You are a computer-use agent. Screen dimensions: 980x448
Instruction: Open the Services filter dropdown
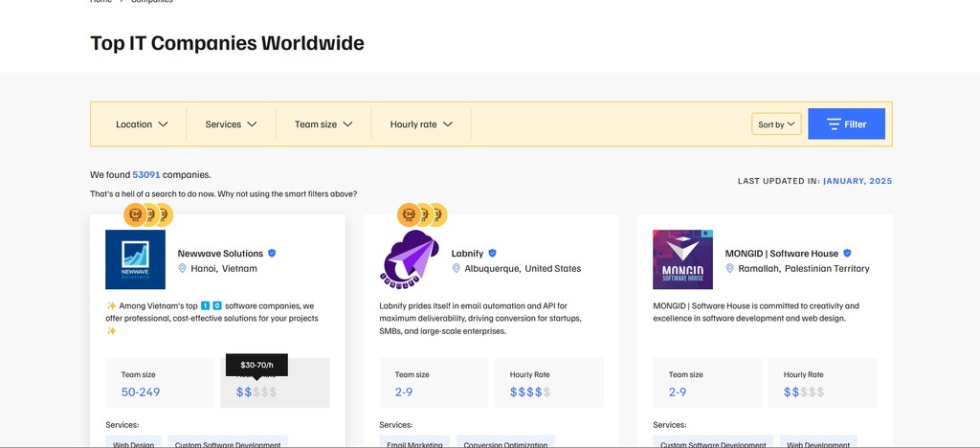point(231,124)
